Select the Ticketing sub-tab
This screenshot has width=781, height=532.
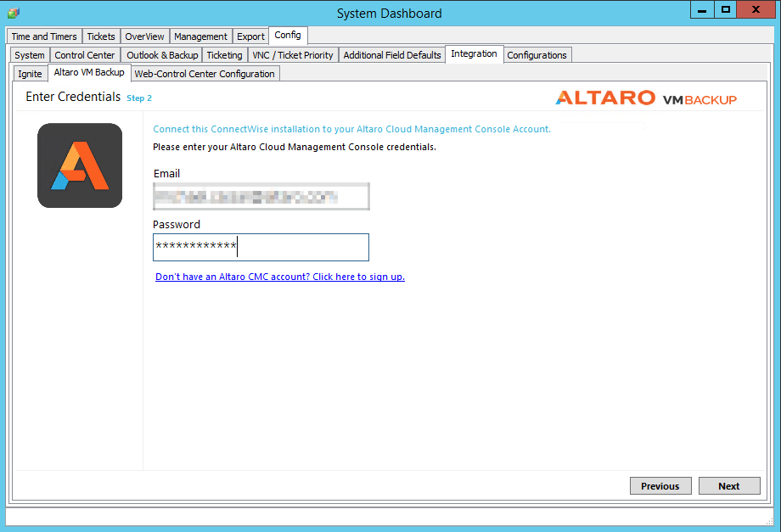click(x=225, y=55)
